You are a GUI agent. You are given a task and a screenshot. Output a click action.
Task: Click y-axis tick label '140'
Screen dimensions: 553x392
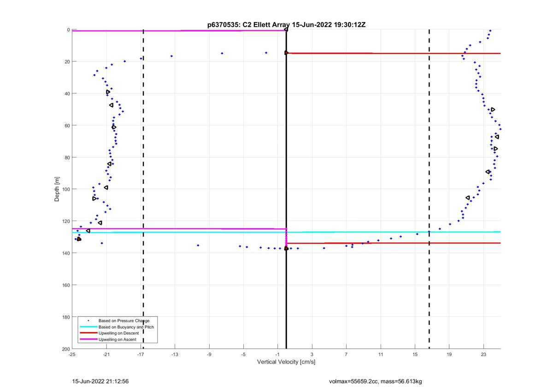point(66,253)
